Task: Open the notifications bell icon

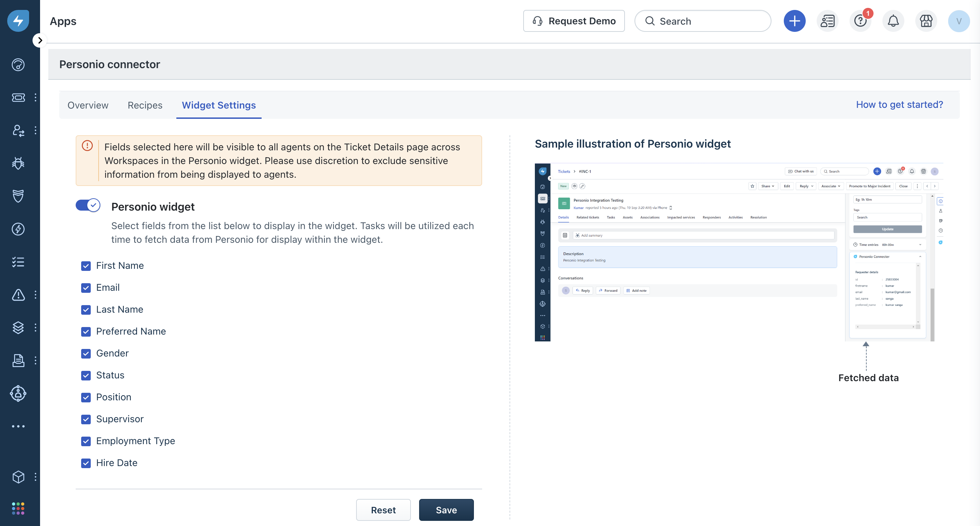Action: [x=893, y=21]
